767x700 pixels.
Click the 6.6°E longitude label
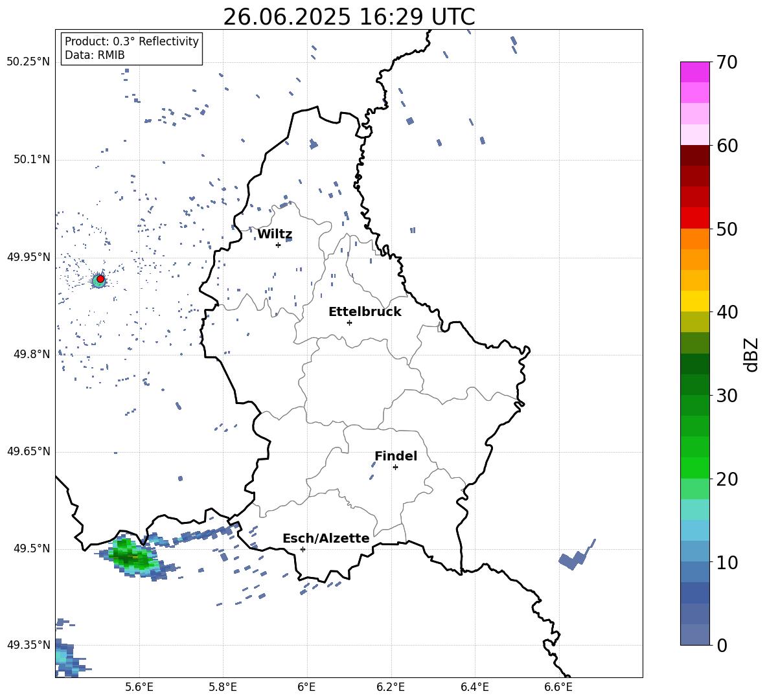click(x=558, y=687)
